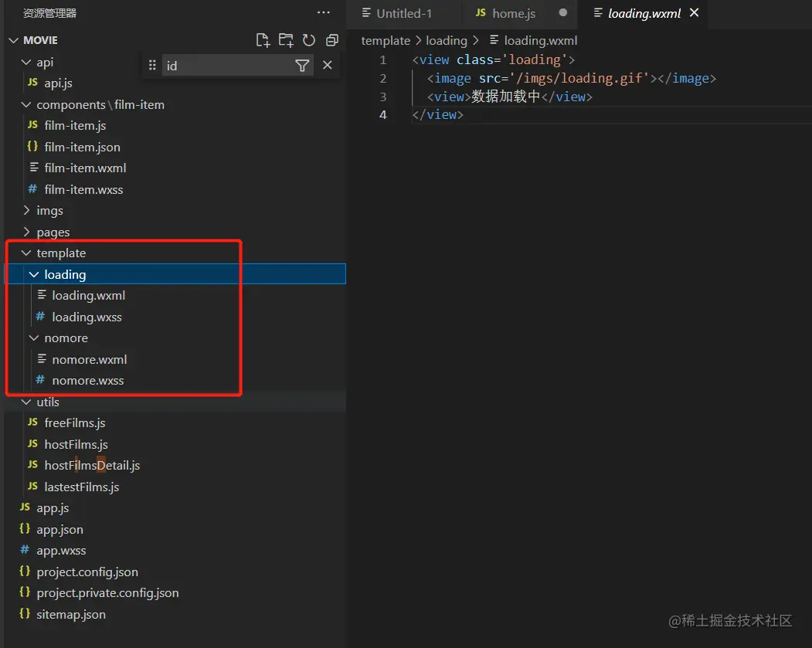Collapse the api folder
The height and width of the screenshot is (648, 812).
pyautogui.click(x=26, y=62)
